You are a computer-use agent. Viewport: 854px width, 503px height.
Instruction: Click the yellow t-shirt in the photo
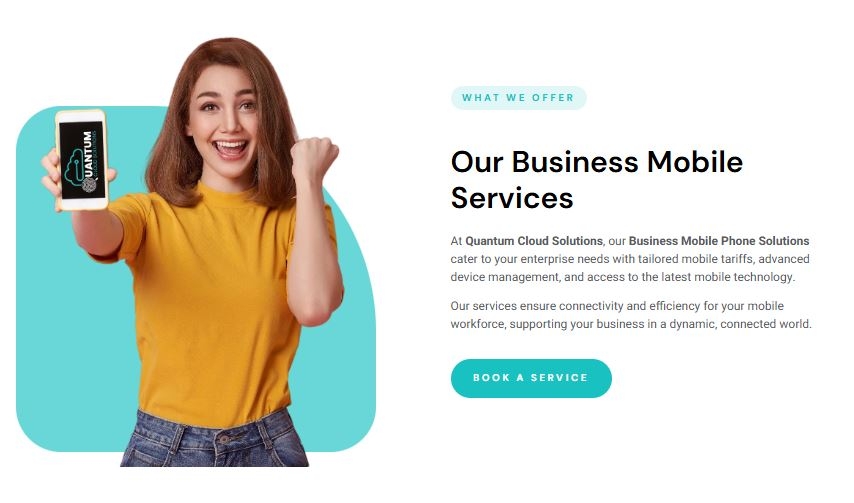(218, 305)
